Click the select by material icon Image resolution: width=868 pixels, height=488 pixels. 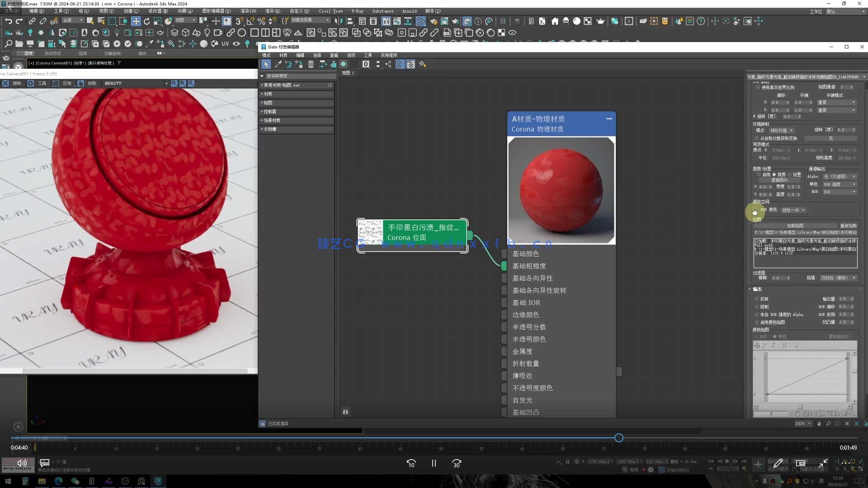coord(422,65)
